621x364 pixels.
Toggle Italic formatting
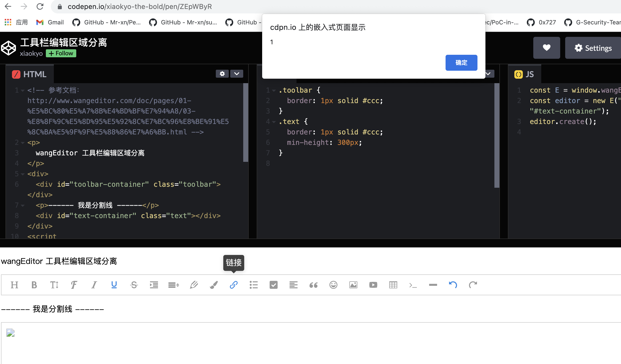pos(94,285)
